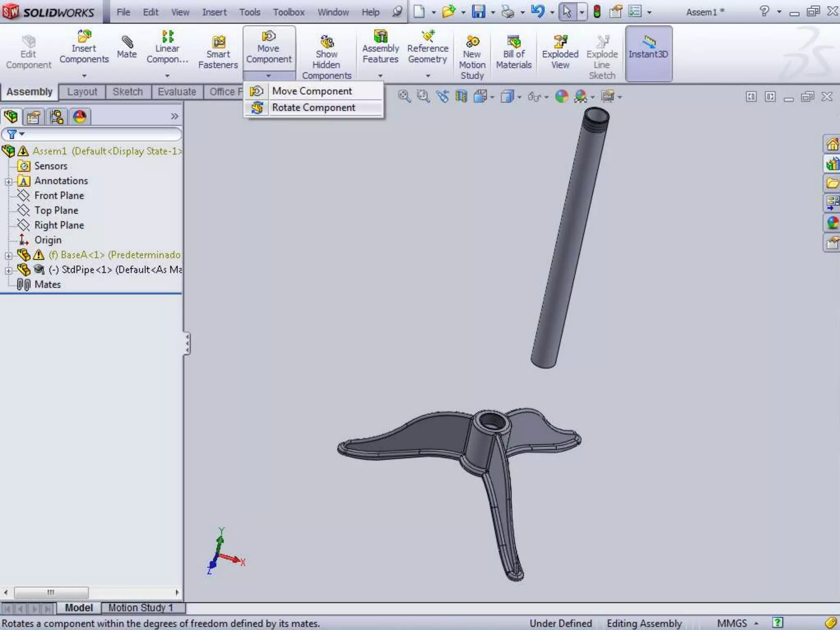Switch to the Evaluate tab
The height and width of the screenshot is (630, 840).
pyautogui.click(x=177, y=92)
